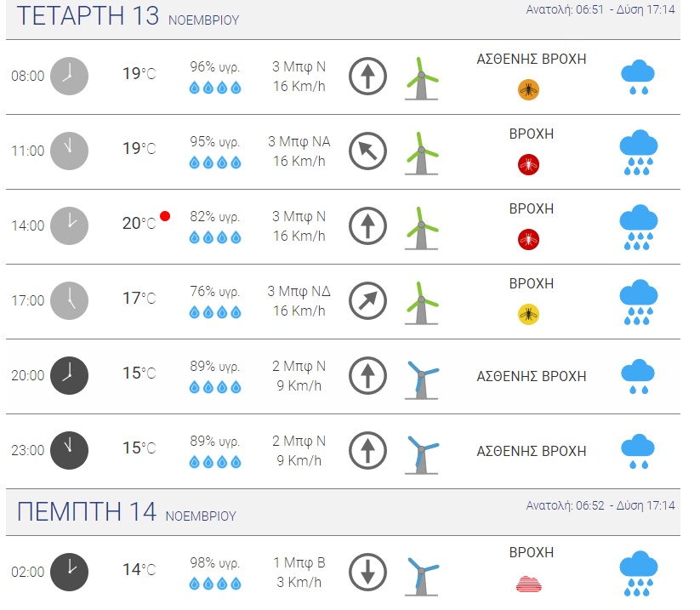Click the clock icon for 08:00
The image size is (700, 610).
69,75
